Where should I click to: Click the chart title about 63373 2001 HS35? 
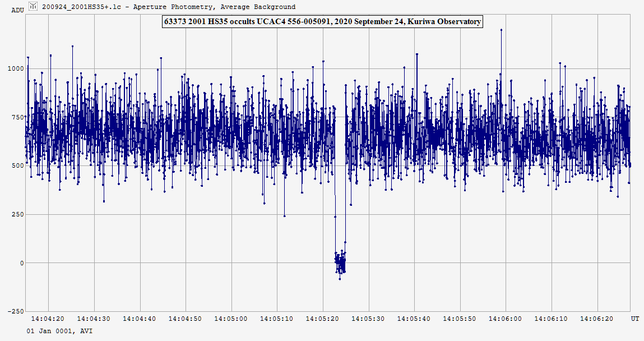322,22
